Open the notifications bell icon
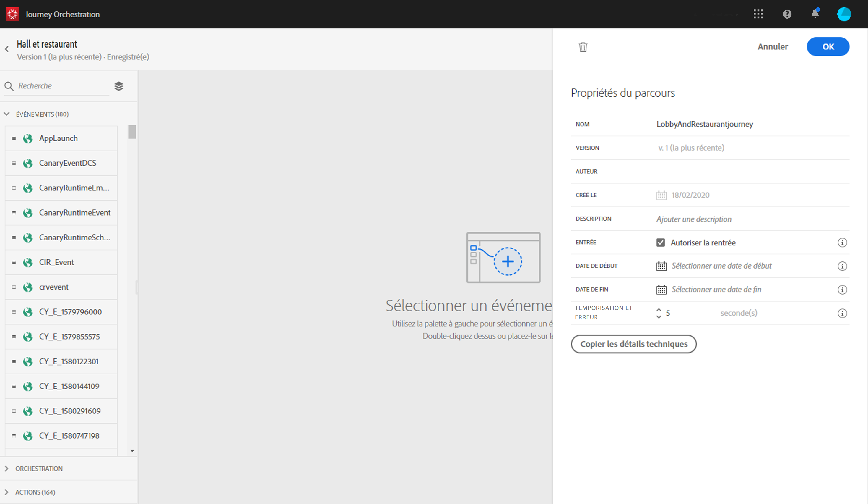 click(815, 14)
